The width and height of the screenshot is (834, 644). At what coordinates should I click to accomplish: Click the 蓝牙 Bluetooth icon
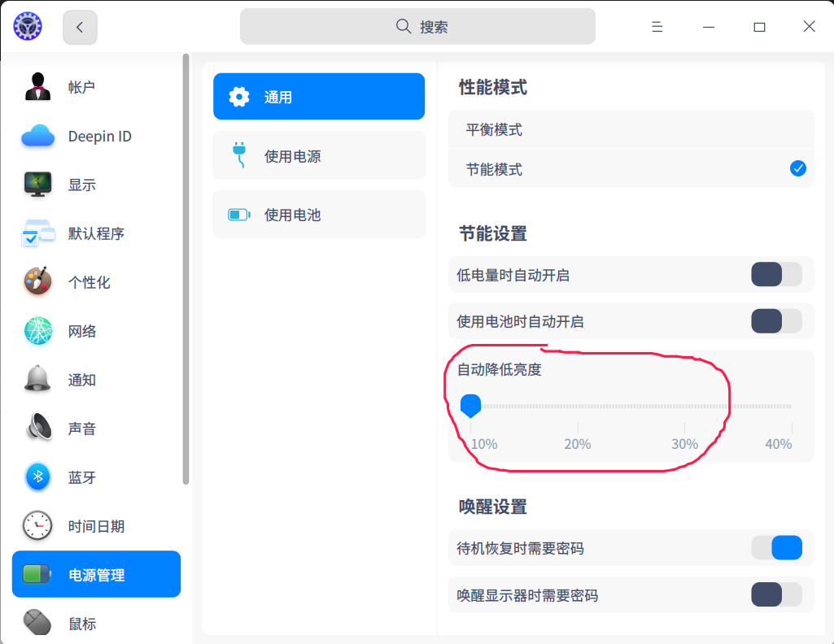coord(37,476)
